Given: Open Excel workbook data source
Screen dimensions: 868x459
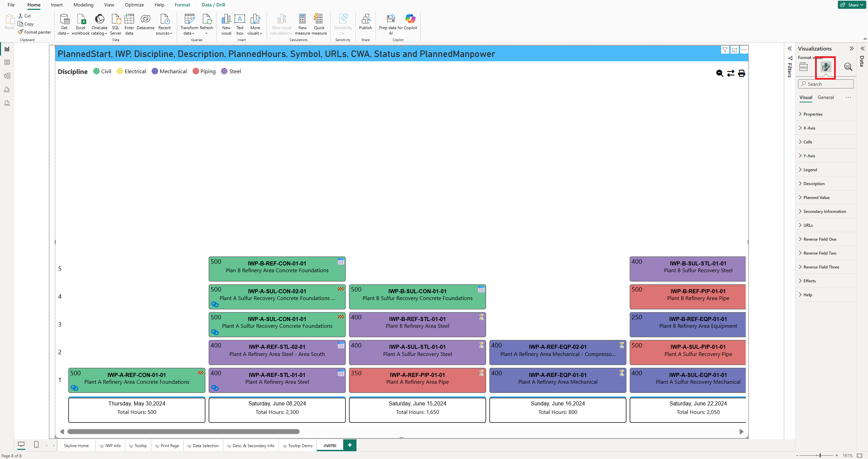Looking at the screenshot, I should tap(80, 24).
